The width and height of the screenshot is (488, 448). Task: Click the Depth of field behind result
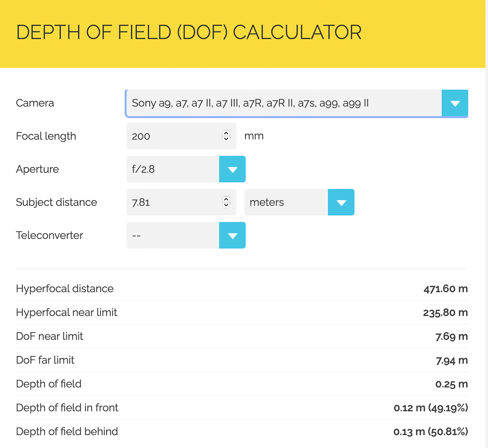(x=242, y=431)
